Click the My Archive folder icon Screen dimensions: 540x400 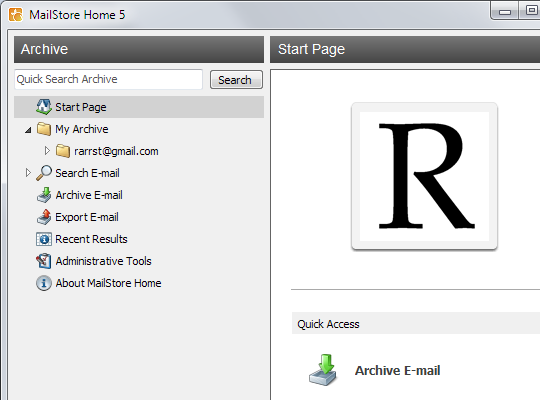coord(44,129)
